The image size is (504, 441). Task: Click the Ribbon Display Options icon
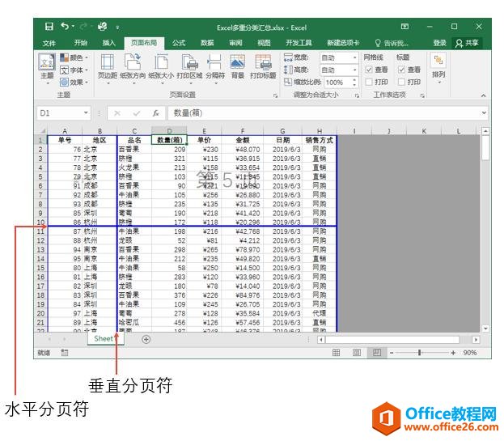[404, 27]
